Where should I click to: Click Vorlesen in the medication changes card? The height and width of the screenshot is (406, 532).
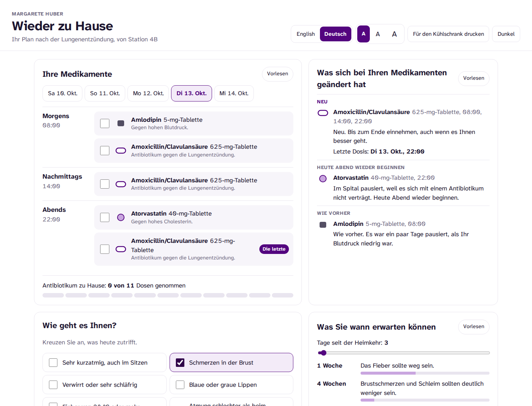[x=474, y=78]
